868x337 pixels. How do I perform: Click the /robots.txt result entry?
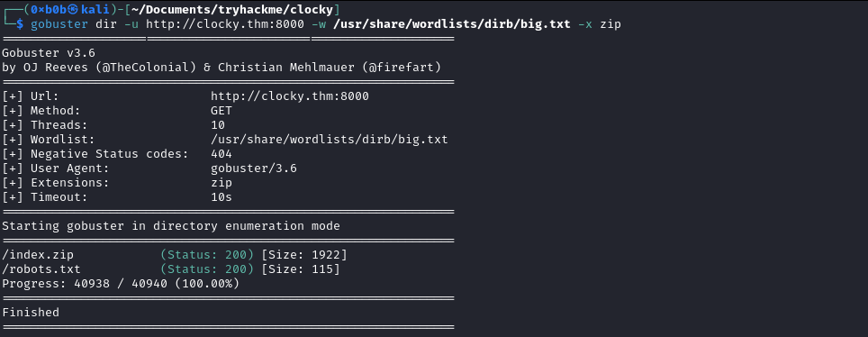(x=41, y=269)
